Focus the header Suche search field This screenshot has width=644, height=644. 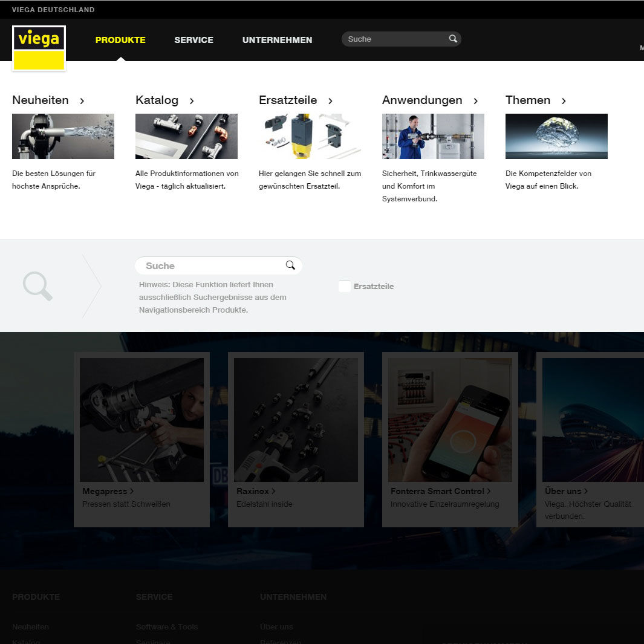pyautogui.click(x=402, y=39)
